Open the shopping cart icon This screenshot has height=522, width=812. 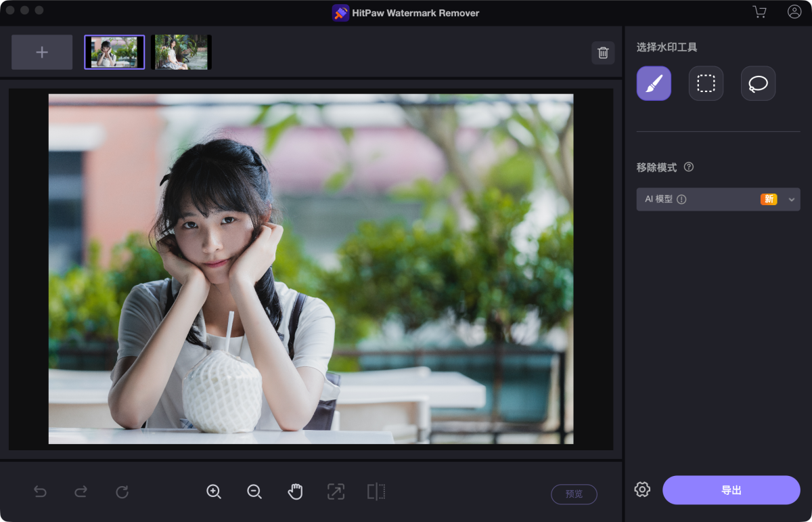pyautogui.click(x=759, y=12)
